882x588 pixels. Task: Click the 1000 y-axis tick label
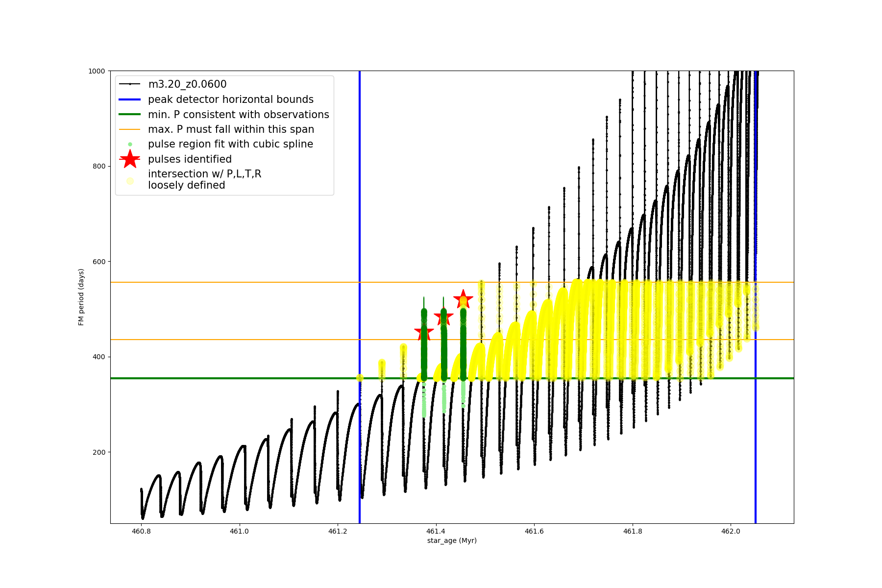pos(97,71)
